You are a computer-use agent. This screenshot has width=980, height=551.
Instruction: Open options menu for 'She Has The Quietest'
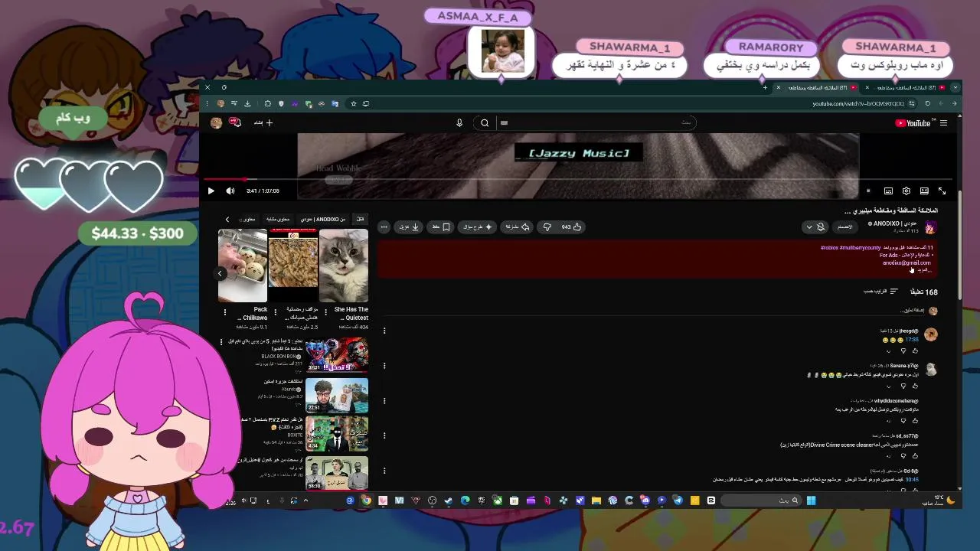coord(326,312)
